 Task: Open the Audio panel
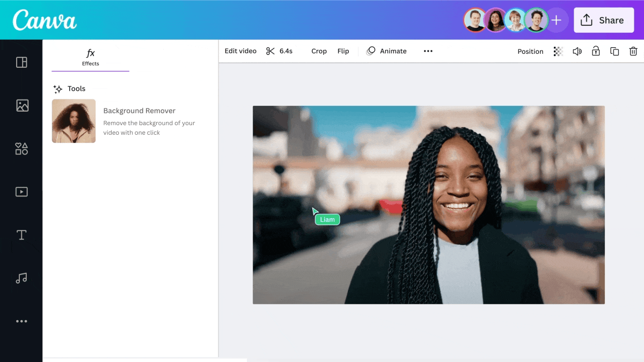point(21,278)
